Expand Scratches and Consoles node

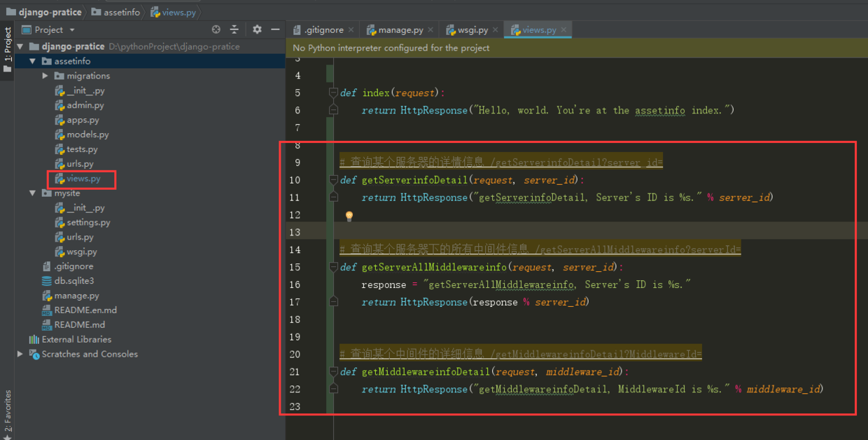click(20, 354)
